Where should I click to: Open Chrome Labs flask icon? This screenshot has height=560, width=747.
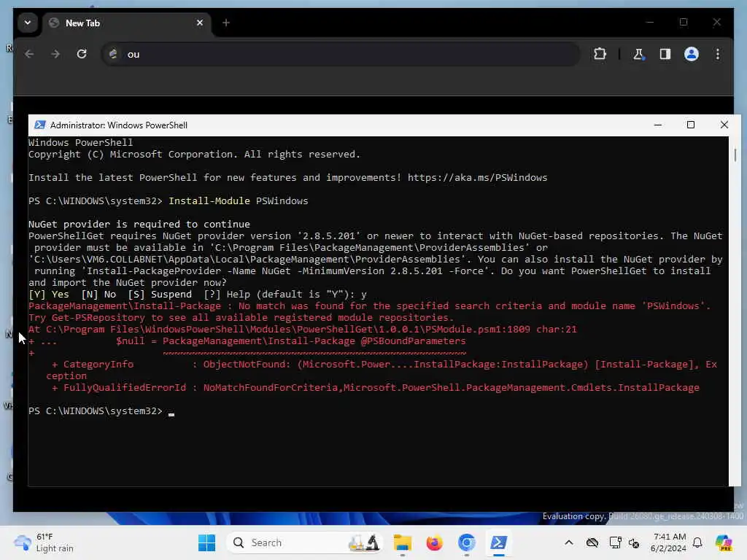click(x=638, y=54)
